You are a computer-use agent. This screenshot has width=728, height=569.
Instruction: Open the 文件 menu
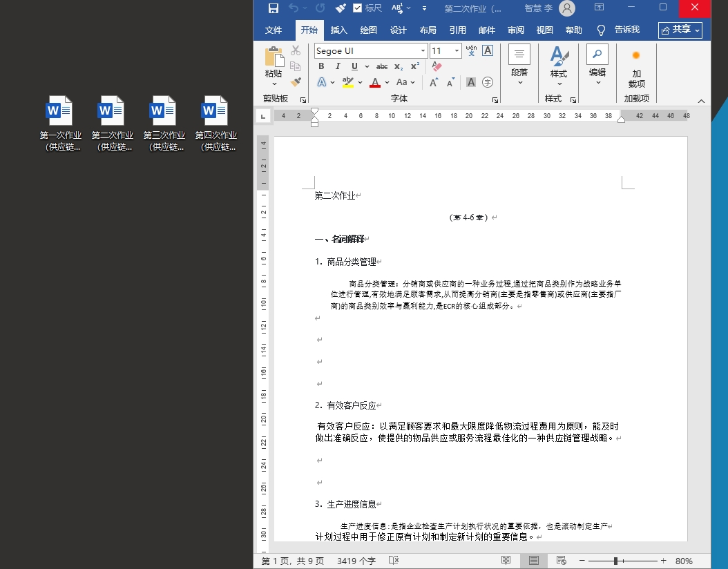[274, 30]
